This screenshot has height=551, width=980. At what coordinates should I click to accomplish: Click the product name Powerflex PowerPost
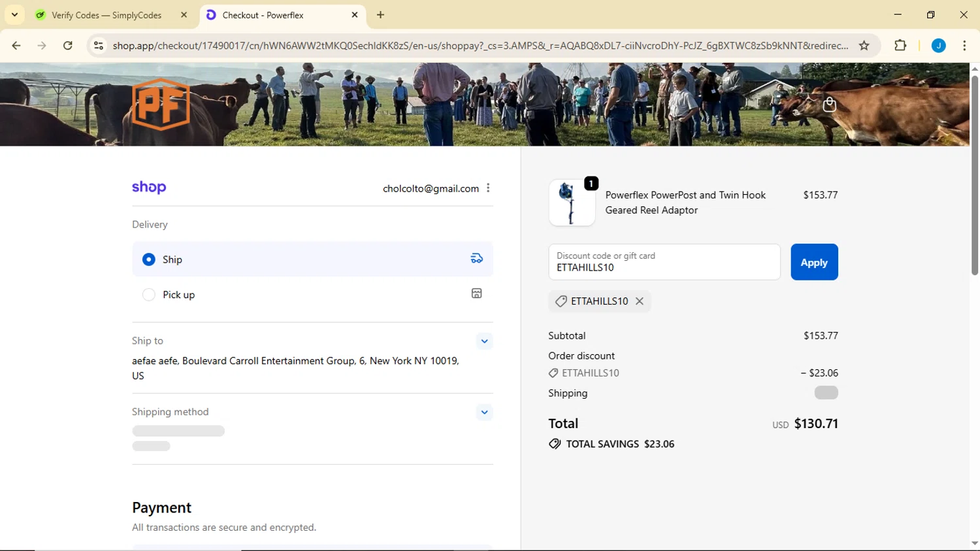[x=685, y=203]
